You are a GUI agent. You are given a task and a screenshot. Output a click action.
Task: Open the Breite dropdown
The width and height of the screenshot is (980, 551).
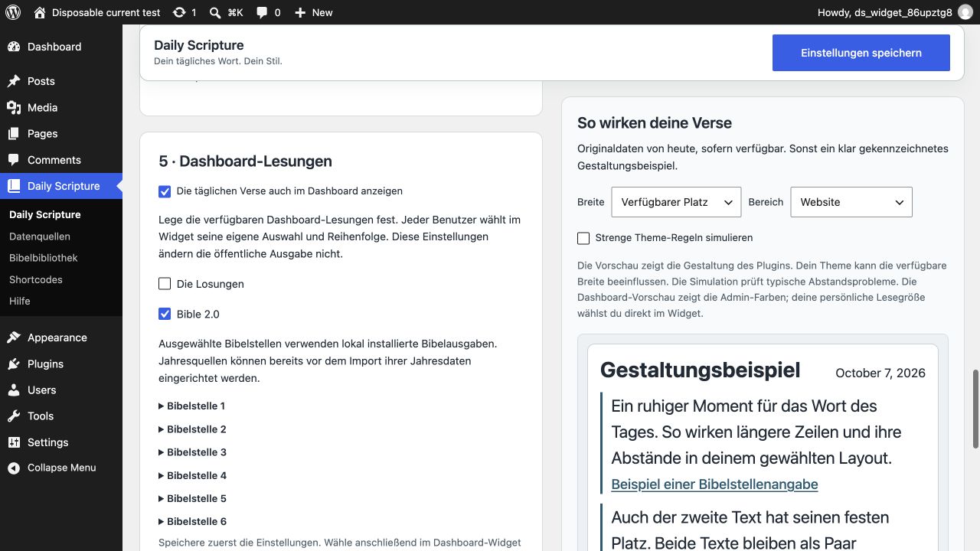click(x=676, y=202)
